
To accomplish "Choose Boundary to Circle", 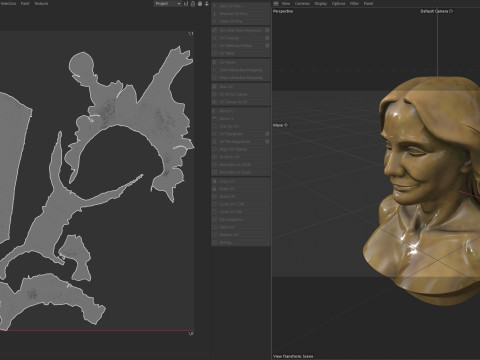I will [241, 164].
